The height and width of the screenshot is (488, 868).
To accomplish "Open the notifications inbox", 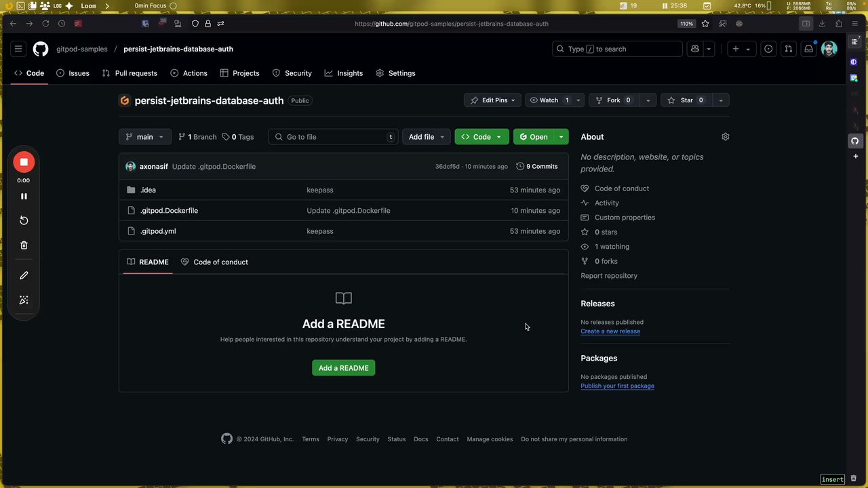I will (808, 49).
